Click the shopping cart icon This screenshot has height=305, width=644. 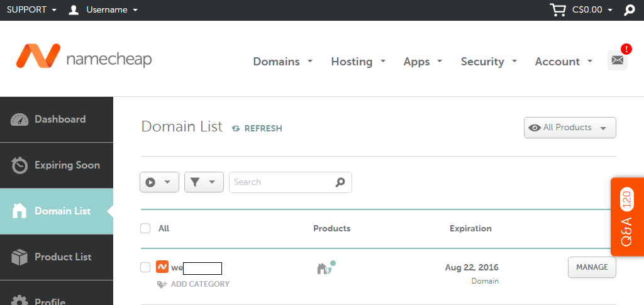click(557, 9)
